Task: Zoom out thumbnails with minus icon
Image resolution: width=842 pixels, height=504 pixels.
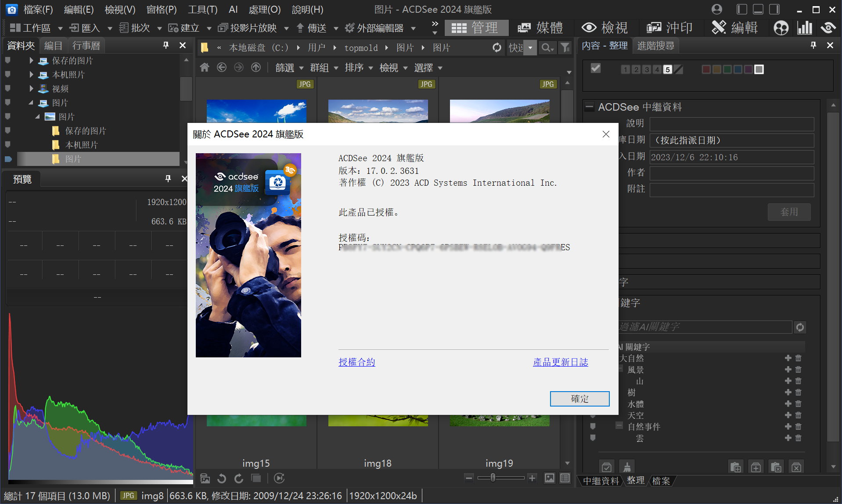Action: [469, 478]
